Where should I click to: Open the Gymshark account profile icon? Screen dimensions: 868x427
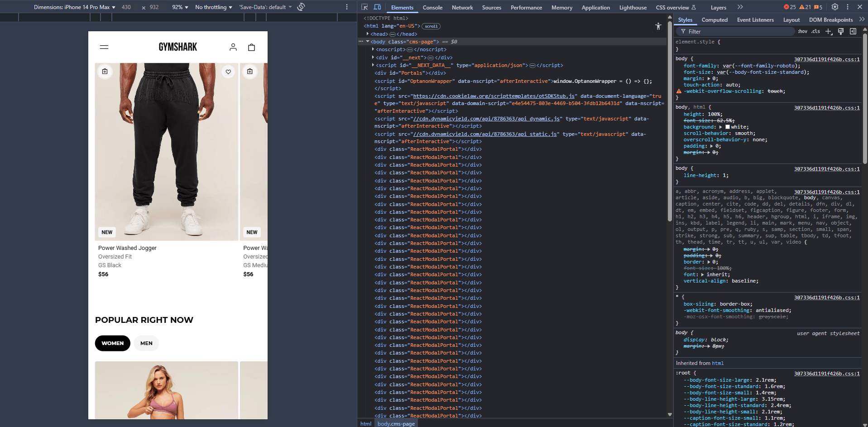(x=233, y=47)
